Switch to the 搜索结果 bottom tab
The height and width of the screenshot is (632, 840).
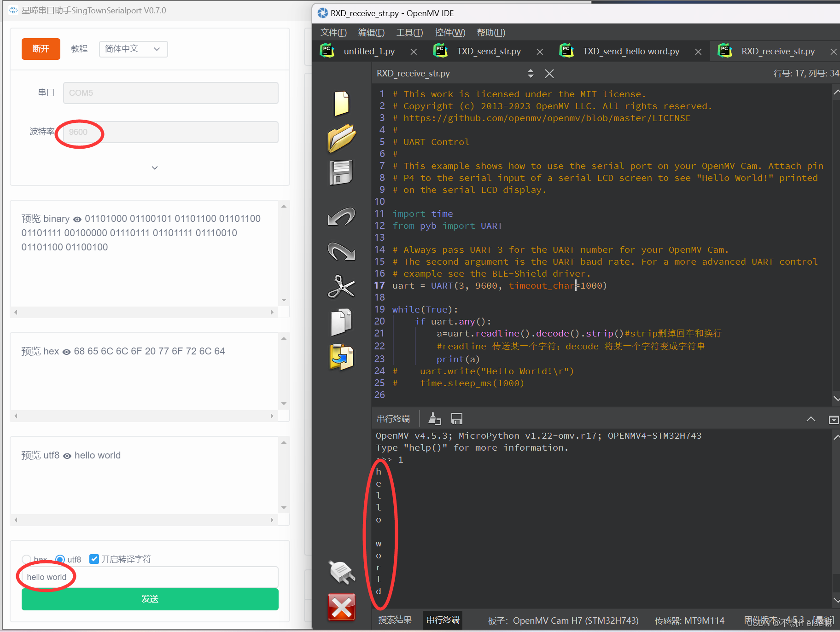point(395,620)
